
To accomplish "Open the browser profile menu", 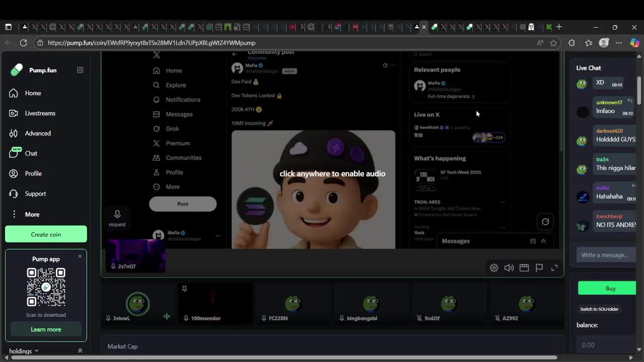I will (604, 43).
